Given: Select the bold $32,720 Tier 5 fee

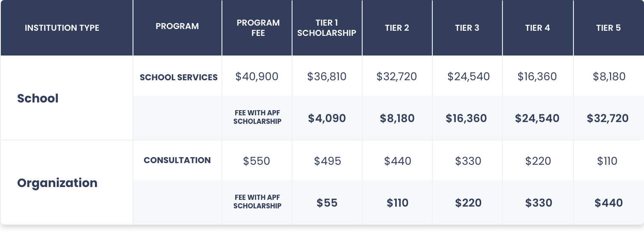Looking at the screenshot, I should (x=608, y=118).
